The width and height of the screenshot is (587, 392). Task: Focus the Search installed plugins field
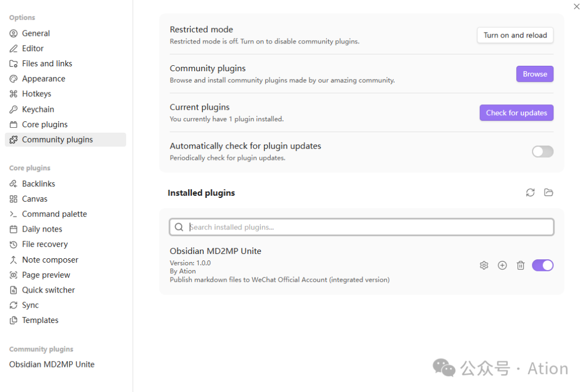coord(370,227)
